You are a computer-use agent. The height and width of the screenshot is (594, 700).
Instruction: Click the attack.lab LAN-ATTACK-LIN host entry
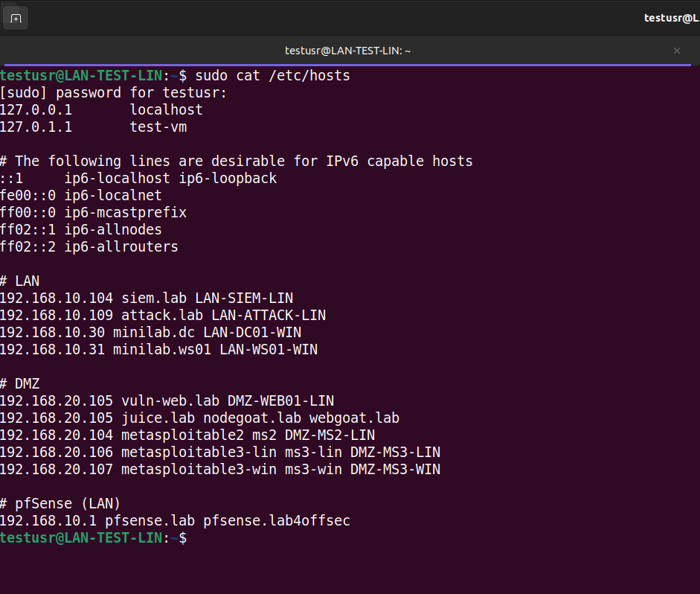click(x=163, y=316)
